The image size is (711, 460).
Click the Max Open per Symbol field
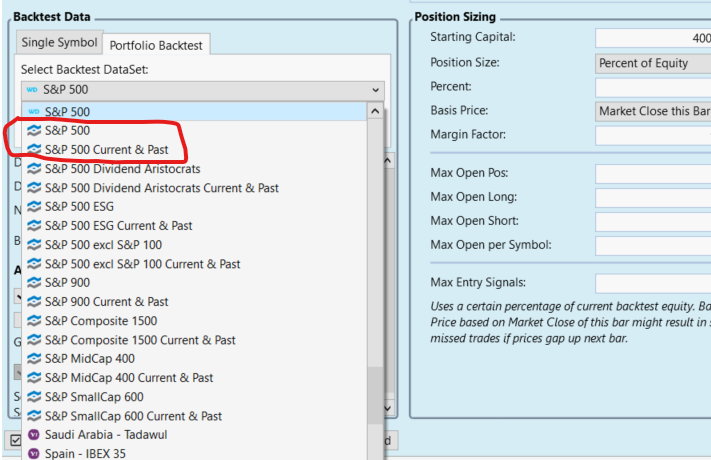pyautogui.click(x=653, y=246)
